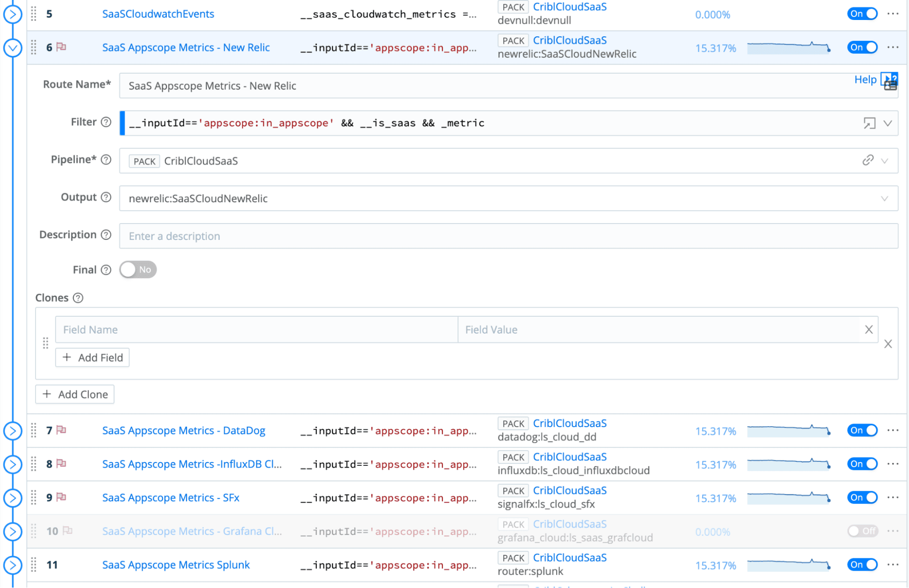Image resolution: width=909 pixels, height=588 pixels.
Task: Open the more menu for route 9
Action: pos(893,498)
